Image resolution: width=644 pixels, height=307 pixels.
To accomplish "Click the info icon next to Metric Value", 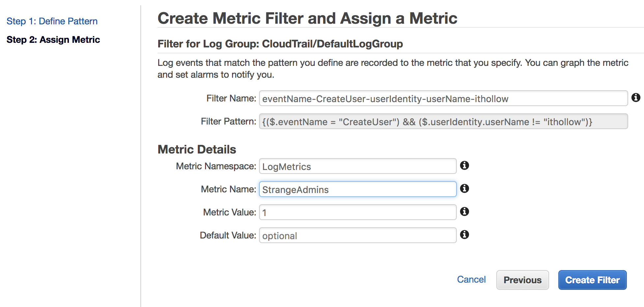I will tap(464, 211).
